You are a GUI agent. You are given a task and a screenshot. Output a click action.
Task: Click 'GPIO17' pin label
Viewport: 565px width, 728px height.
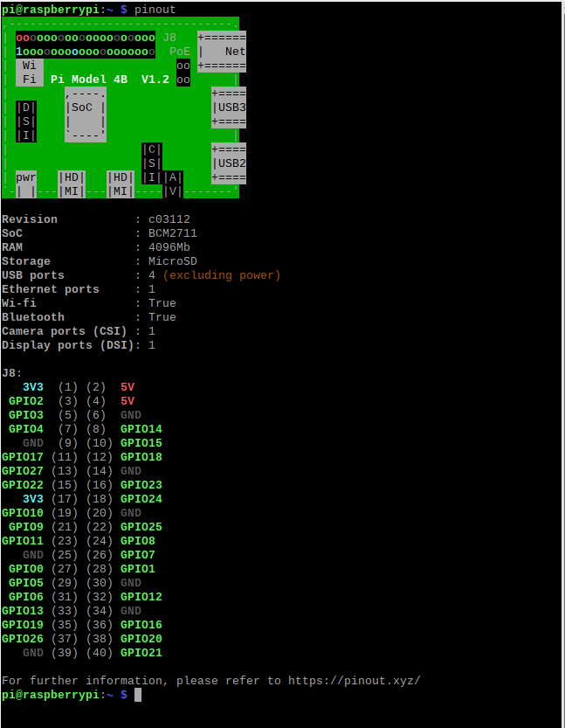23,456
